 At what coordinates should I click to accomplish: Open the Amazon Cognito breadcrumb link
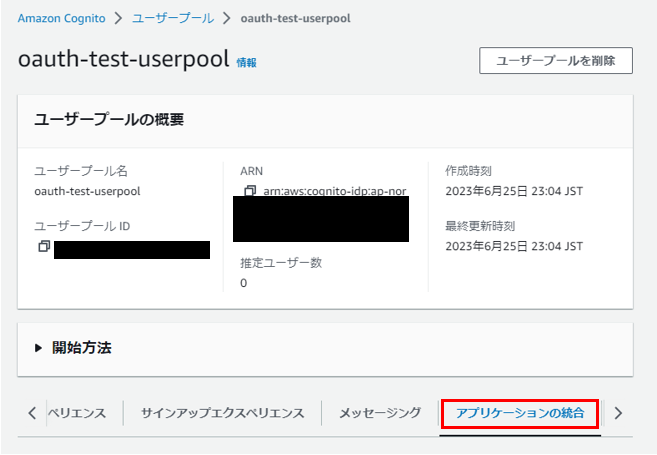pos(62,18)
